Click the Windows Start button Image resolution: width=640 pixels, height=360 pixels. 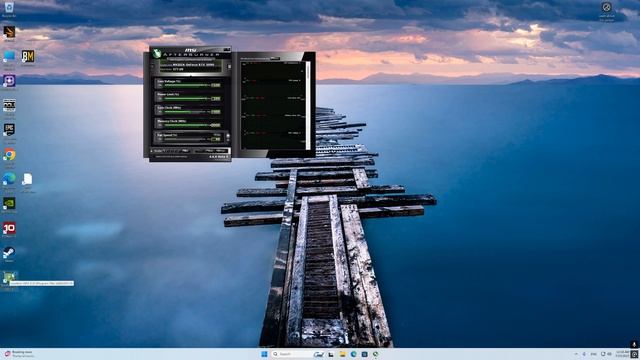[x=264, y=354]
